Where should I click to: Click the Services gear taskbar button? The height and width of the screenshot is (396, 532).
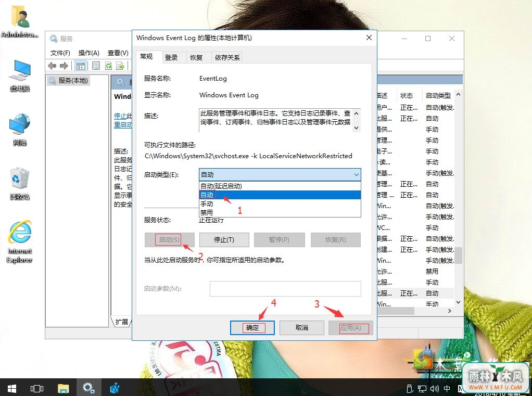88,388
